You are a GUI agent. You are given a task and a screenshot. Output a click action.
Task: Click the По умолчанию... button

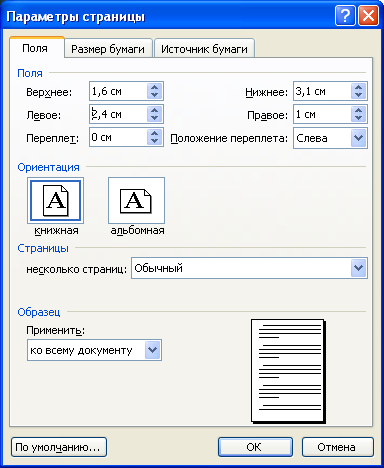pyautogui.click(x=59, y=447)
